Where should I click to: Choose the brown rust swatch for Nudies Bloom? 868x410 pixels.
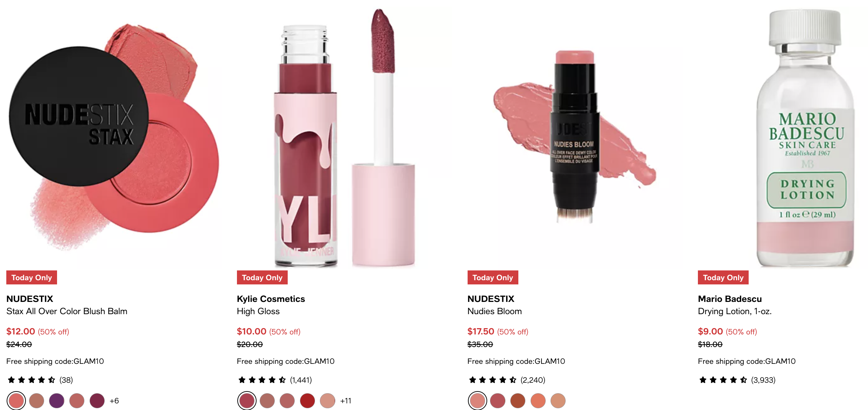[518, 401]
